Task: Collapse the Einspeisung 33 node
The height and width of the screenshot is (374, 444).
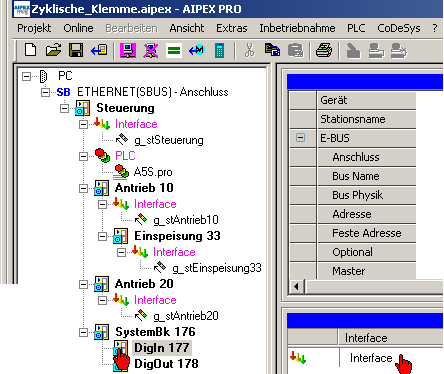Action: pyautogui.click(x=102, y=236)
